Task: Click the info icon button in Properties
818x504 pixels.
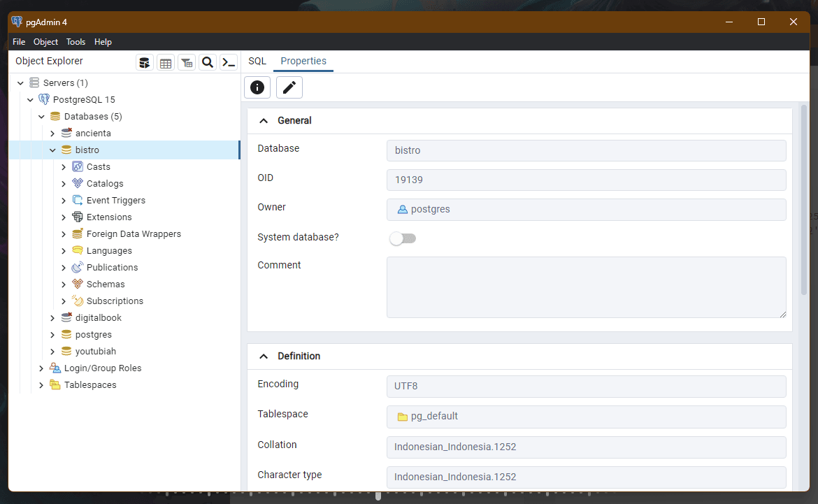Action: pos(257,87)
